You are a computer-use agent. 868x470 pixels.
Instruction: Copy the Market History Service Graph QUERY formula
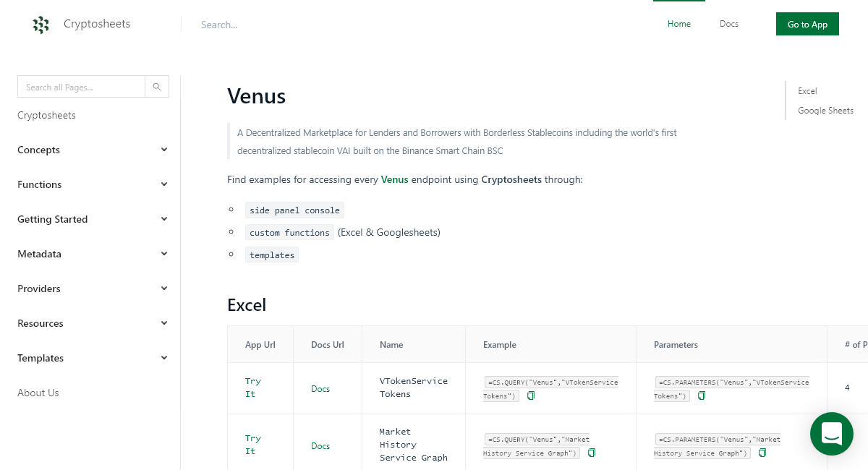(x=591, y=453)
